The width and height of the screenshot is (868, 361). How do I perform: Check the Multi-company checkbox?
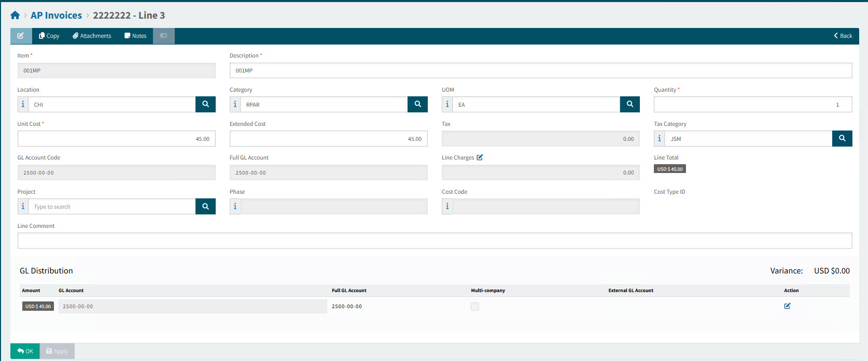[x=474, y=307]
